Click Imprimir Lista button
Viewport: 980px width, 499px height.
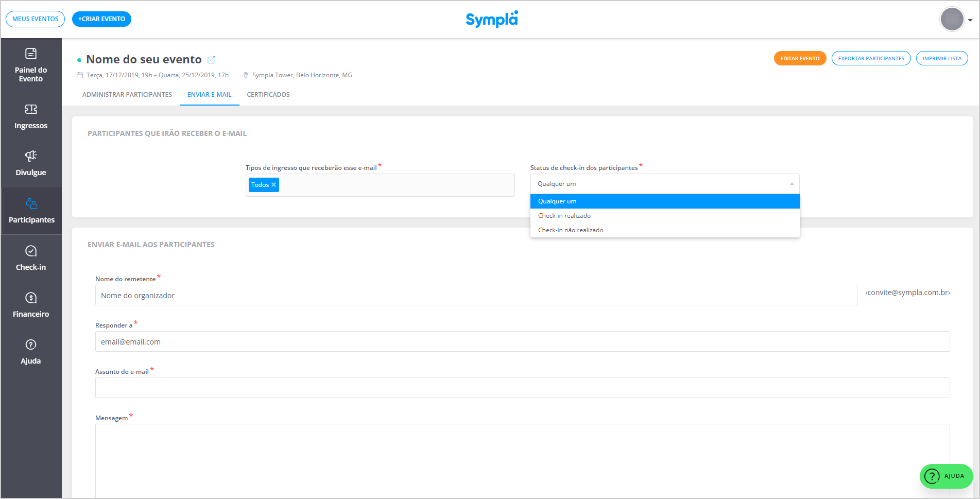coord(942,59)
